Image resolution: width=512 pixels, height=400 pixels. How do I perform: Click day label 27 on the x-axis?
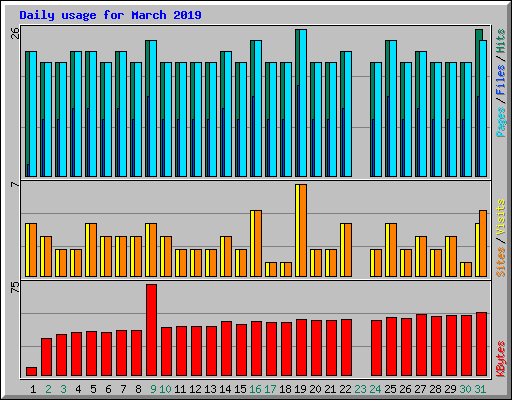[x=420, y=389]
